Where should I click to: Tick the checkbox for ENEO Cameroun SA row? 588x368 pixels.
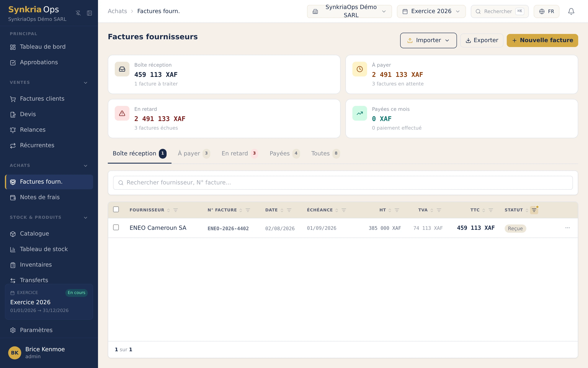tap(116, 227)
